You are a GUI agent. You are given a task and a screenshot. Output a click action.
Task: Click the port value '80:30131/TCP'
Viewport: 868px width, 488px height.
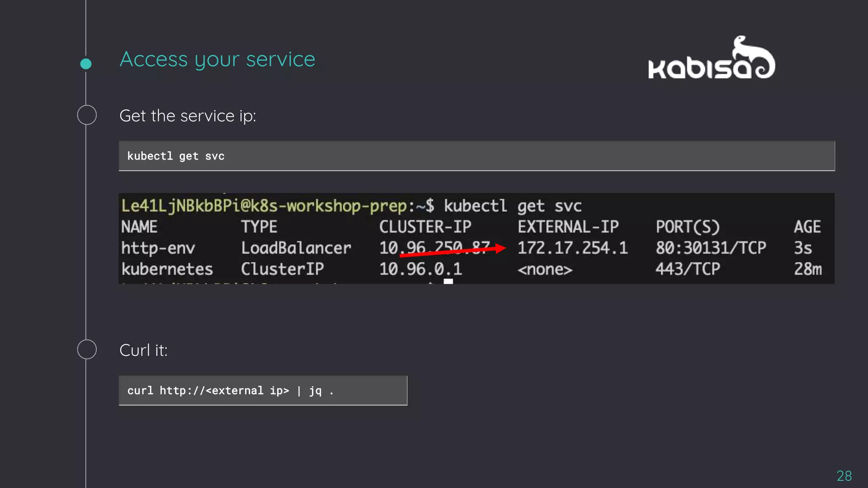click(x=711, y=248)
